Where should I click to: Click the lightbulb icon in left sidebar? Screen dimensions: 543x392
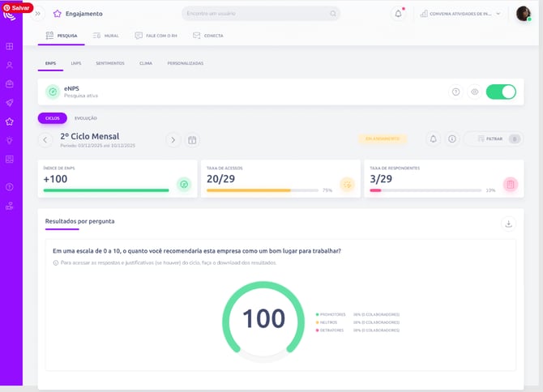(x=10, y=140)
